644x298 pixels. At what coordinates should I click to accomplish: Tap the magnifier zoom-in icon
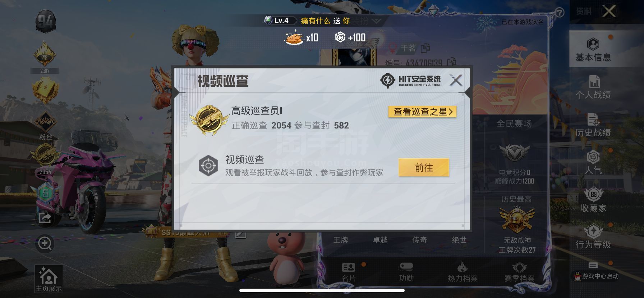click(45, 244)
